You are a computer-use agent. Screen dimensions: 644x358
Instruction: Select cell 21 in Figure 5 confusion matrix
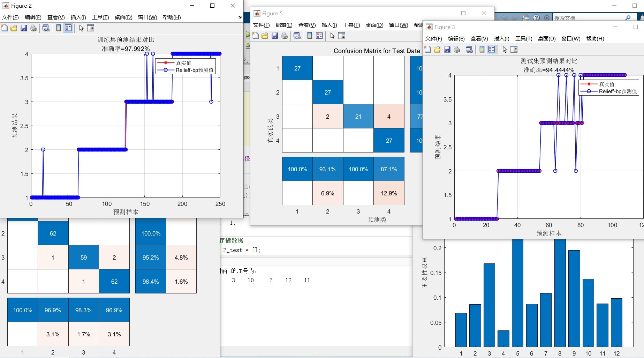[x=358, y=117]
